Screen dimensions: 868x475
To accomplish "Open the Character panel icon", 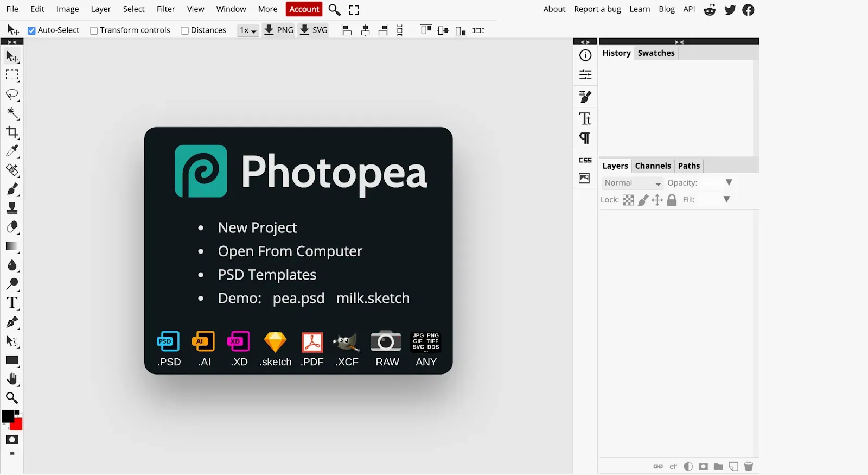I will 585,118.
